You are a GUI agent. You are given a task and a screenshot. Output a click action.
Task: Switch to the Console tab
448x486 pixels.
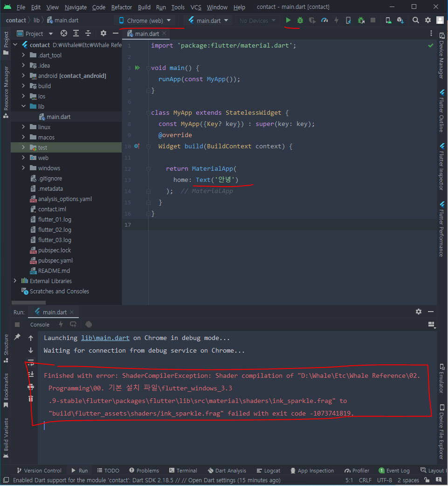(x=40, y=325)
